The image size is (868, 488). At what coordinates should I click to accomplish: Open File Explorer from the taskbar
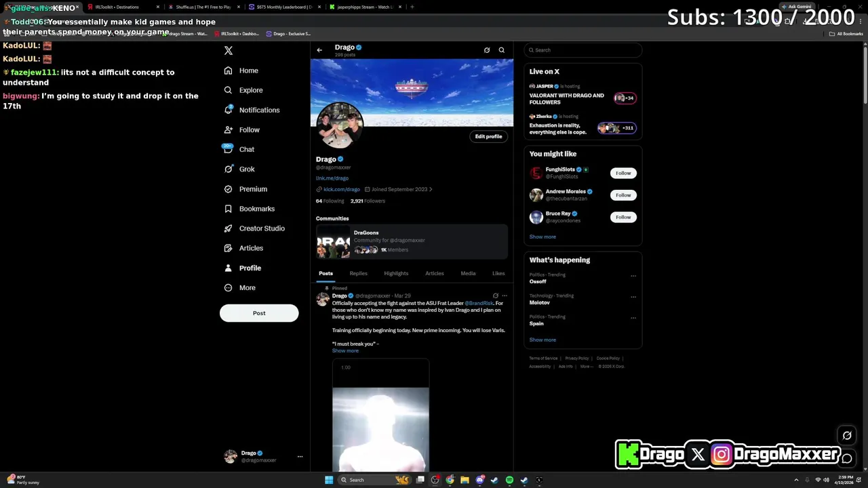pyautogui.click(x=465, y=480)
